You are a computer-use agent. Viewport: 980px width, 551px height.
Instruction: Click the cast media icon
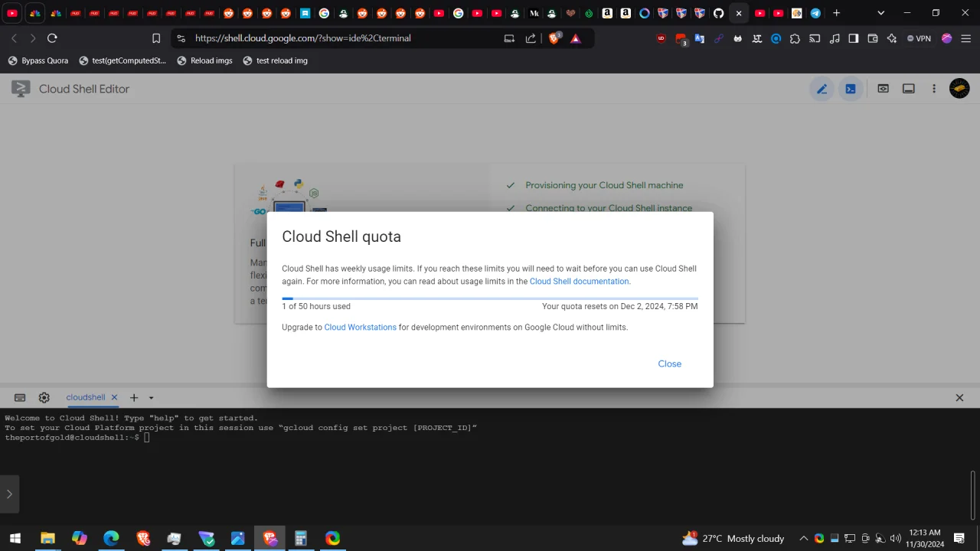(x=815, y=38)
